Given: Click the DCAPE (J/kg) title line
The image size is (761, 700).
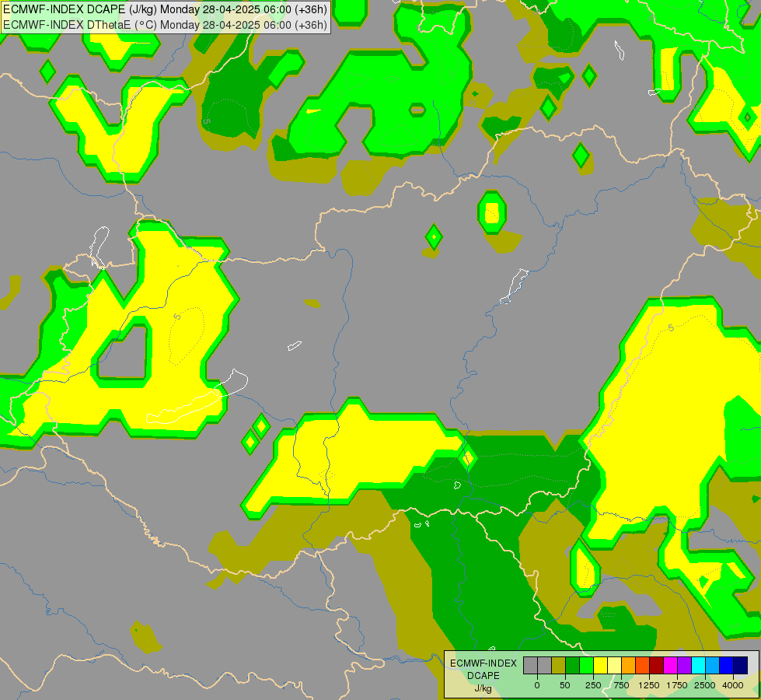Looking at the screenshot, I should click(165, 9).
